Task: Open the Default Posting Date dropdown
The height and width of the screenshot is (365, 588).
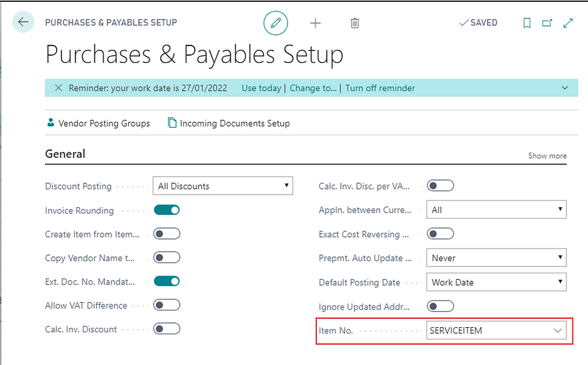Action: tap(496, 282)
